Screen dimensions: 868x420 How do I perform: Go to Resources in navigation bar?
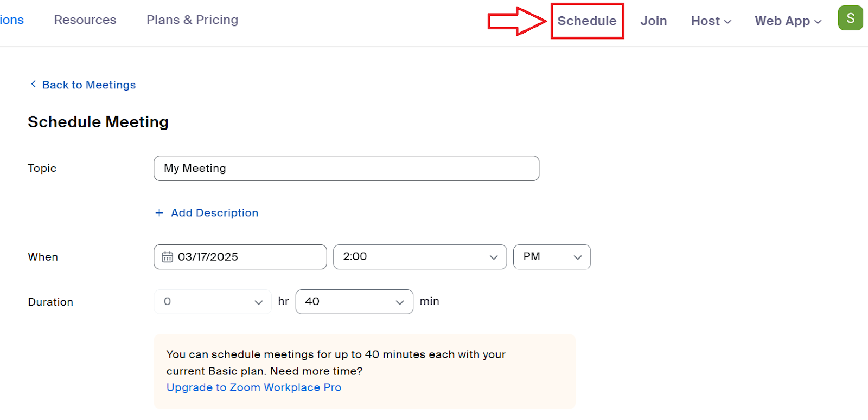click(85, 20)
